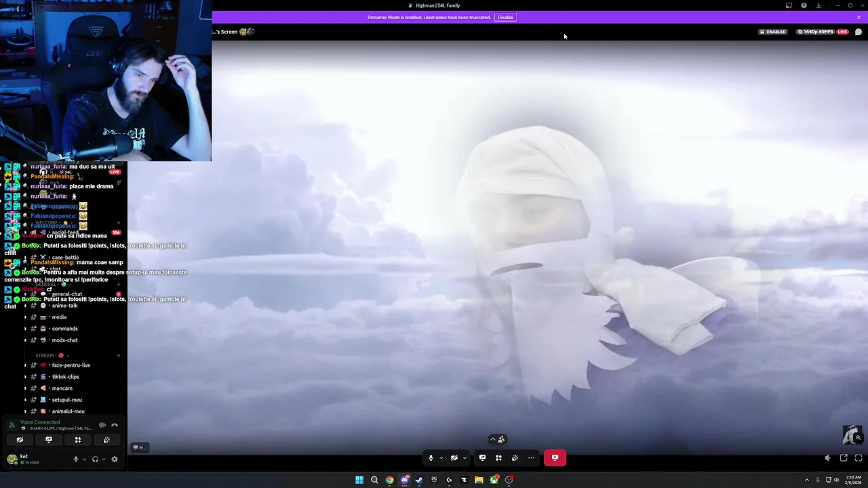
Task: Create channel in STREAM category plus icon
Action: click(x=118, y=355)
